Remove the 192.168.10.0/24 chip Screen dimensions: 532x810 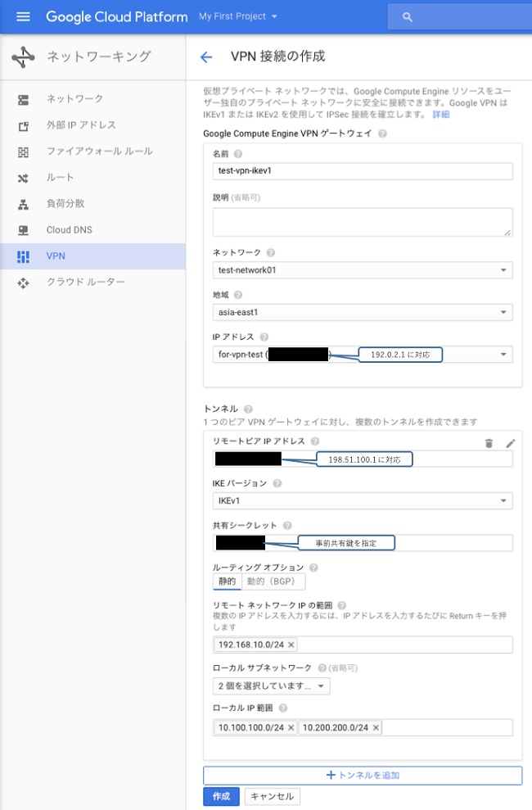(x=291, y=645)
